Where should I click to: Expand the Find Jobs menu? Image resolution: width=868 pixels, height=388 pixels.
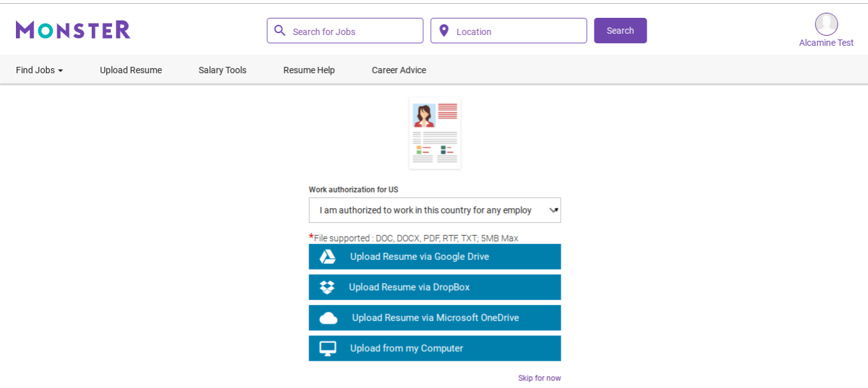coord(40,70)
